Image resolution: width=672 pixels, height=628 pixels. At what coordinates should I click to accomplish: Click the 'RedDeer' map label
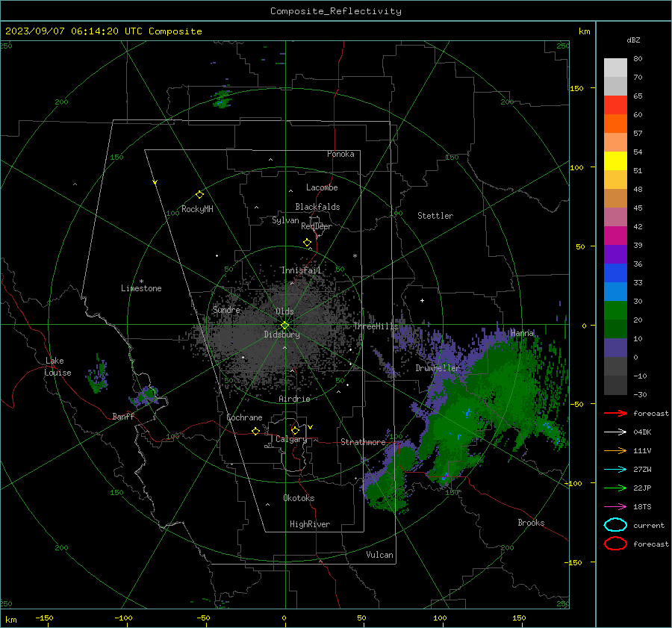pyautogui.click(x=317, y=226)
